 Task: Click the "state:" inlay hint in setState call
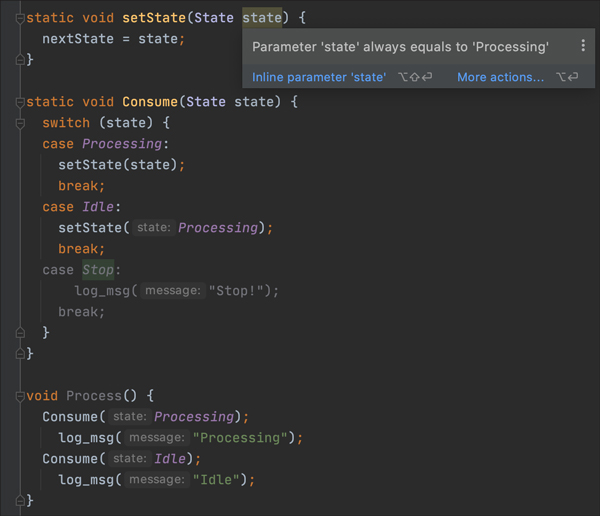coord(153,228)
